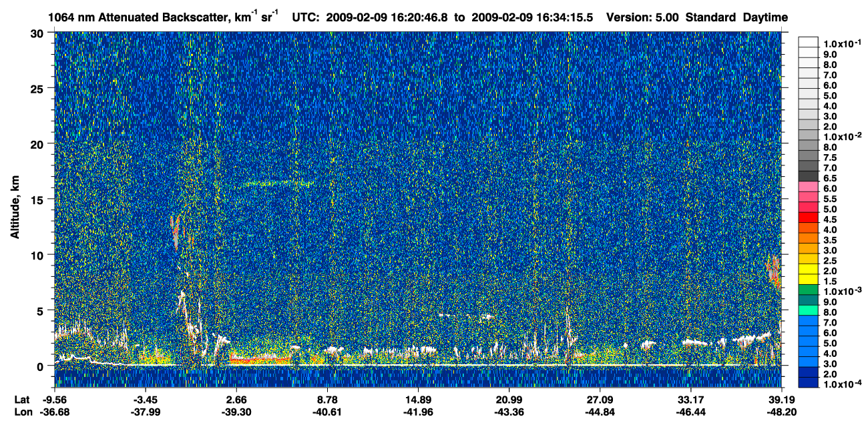Click the "Altitude, km" axis label
Image resolution: width=868 pixels, height=445 pixels.
[15, 208]
